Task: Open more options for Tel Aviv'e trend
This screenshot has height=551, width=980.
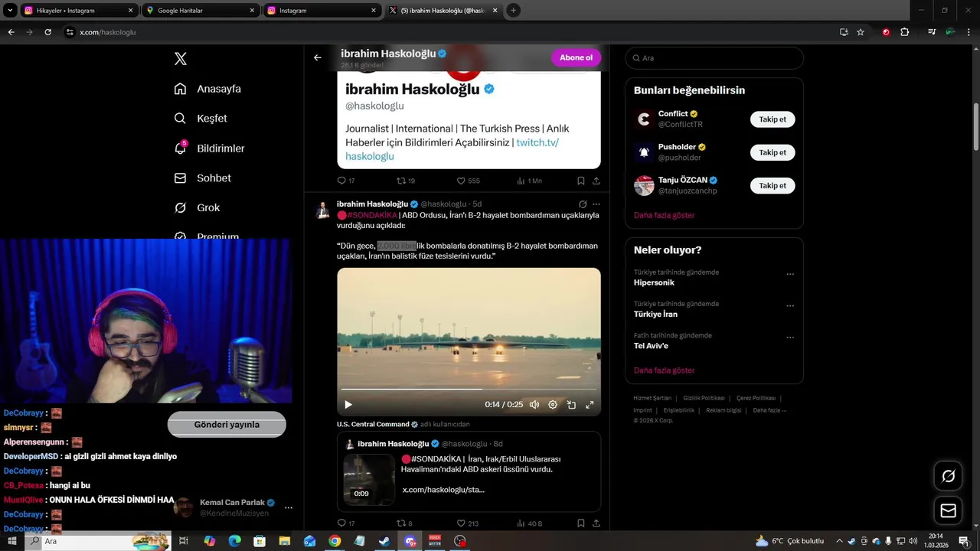Action: 790,337
